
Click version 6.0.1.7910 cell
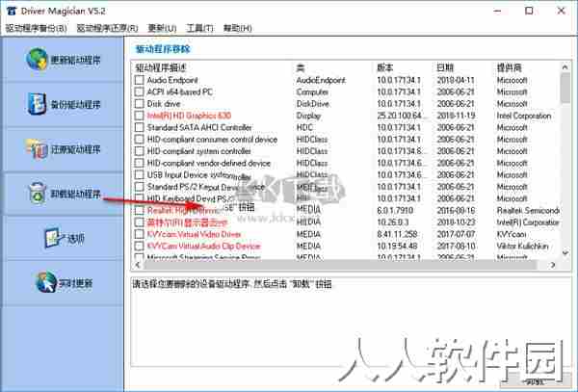point(395,210)
